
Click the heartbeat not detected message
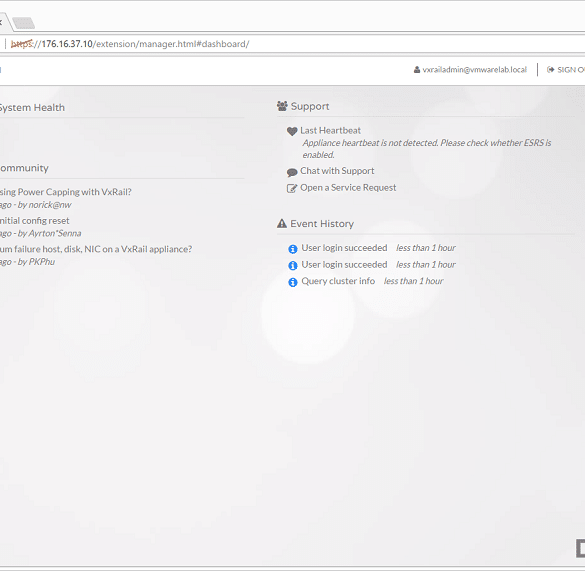(x=427, y=149)
